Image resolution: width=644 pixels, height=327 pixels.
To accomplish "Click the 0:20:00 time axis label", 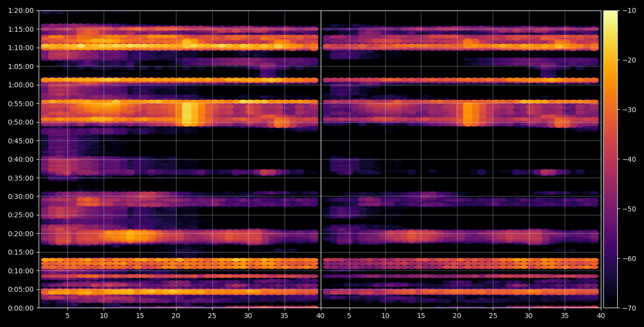I will click(20, 234).
